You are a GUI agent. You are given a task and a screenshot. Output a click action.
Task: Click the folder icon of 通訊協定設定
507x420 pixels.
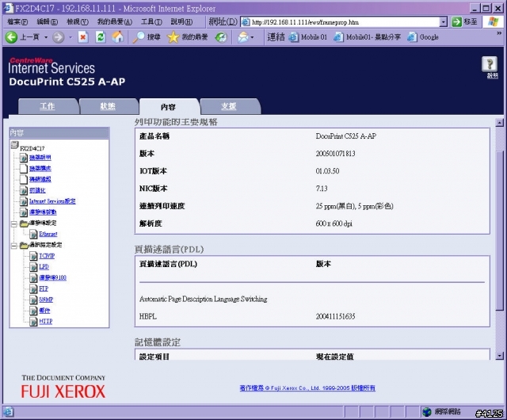pyautogui.click(x=24, y=246)
